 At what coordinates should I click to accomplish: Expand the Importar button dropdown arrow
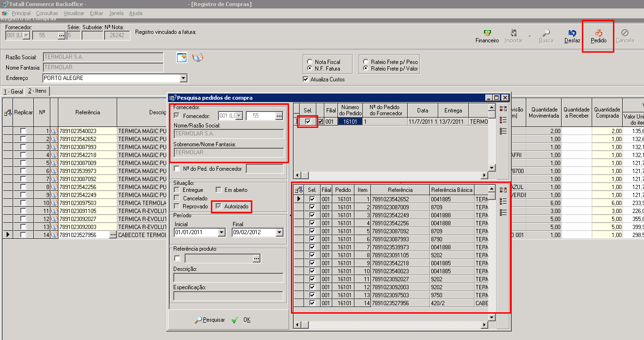[529, 36]
